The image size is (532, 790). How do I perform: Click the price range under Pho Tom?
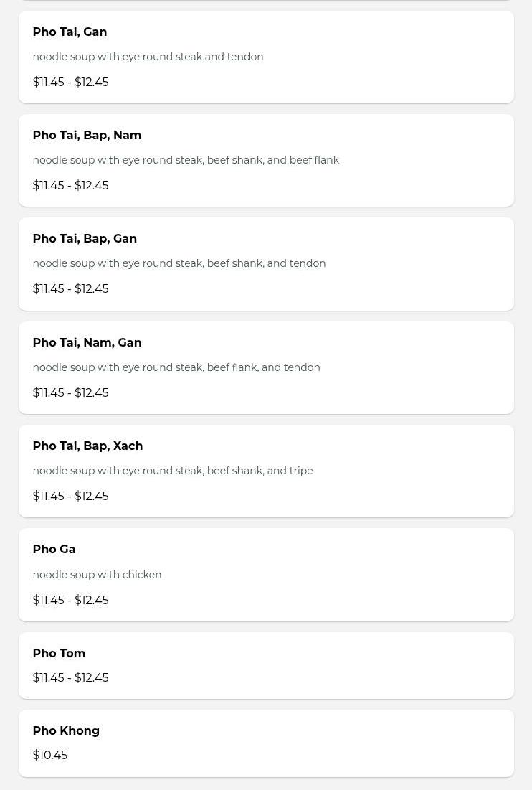(x=70, y=677)
